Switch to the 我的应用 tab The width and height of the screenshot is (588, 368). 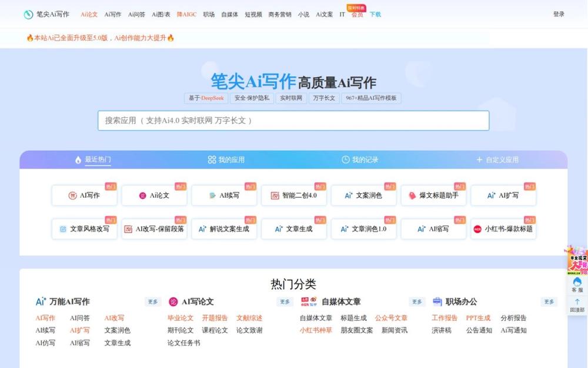click(x=226, y=160)
